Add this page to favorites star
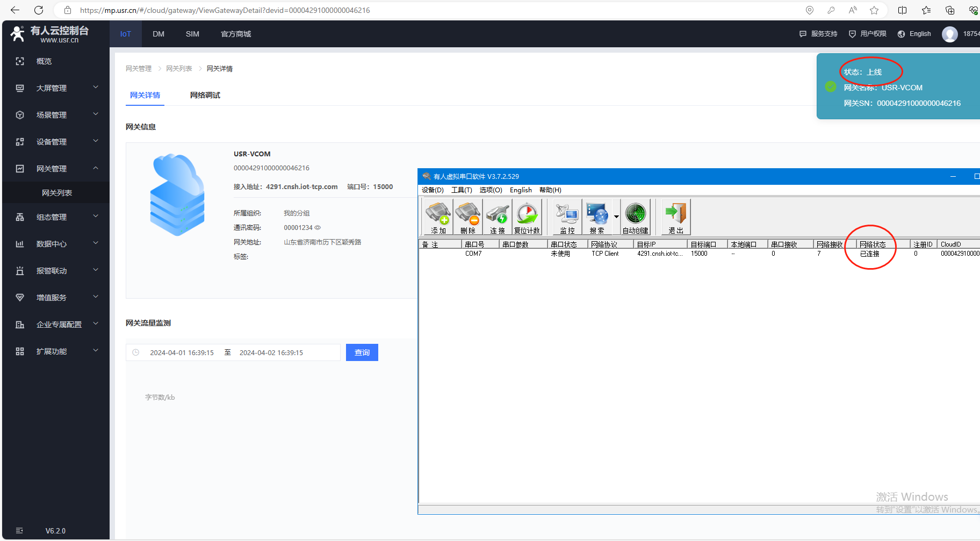This screenshot has height=541, width=980. point(874,10)
